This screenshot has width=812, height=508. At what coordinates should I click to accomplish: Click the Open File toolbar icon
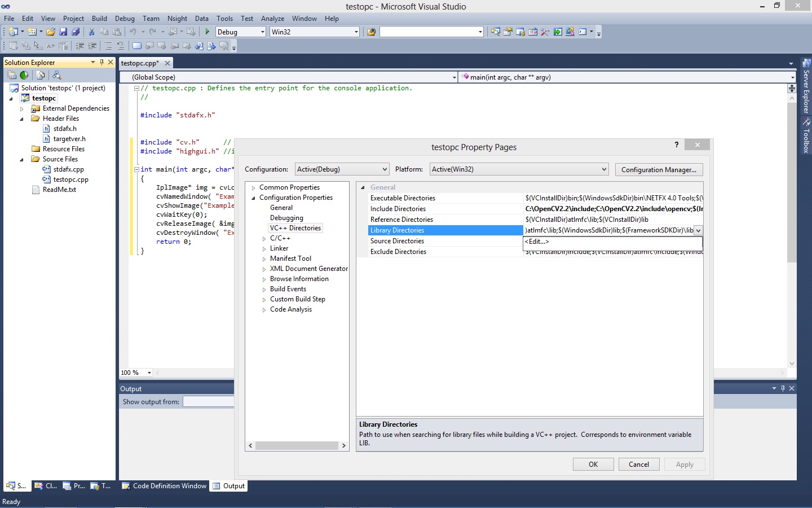50,32
